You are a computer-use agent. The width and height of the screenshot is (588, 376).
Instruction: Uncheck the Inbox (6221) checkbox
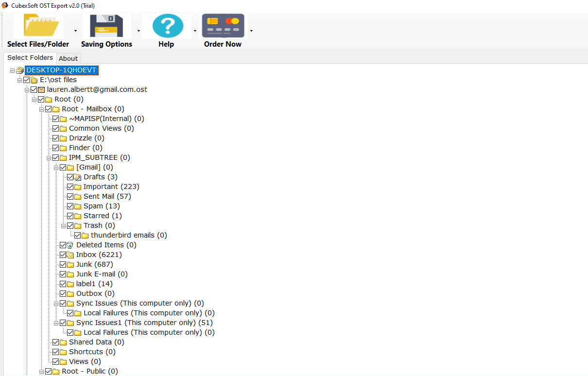63,255
